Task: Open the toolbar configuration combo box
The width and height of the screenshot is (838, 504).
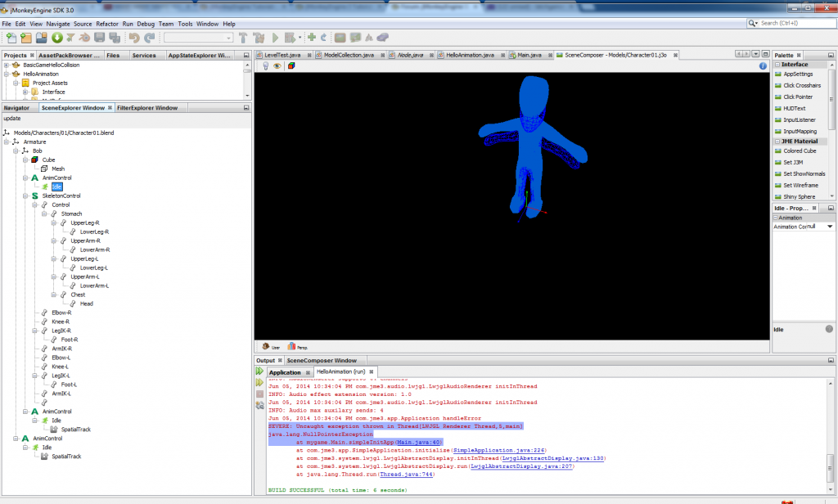Action: [x=198, y=38]
